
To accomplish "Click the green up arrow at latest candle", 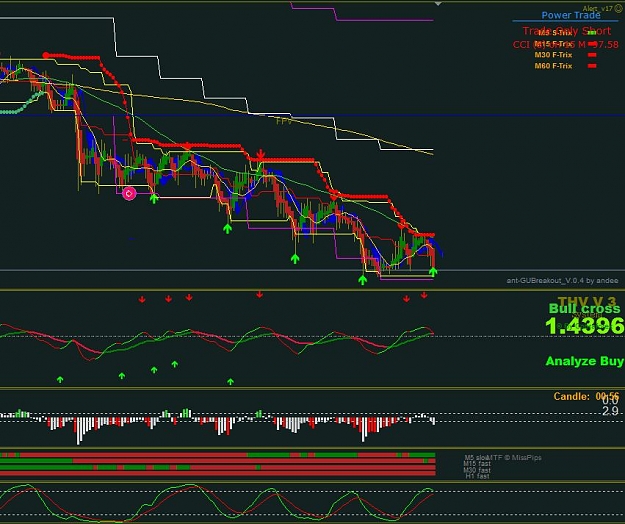I will [x=433, y=272].
